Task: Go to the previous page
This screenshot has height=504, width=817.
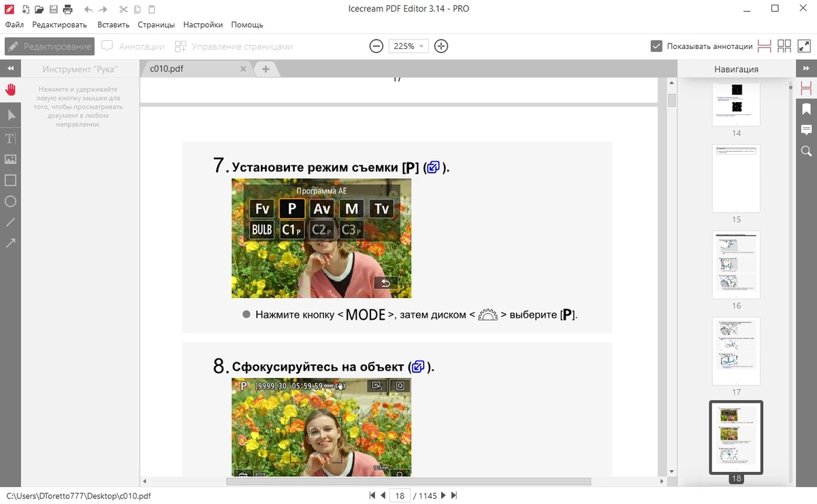Action: (383, 496)
